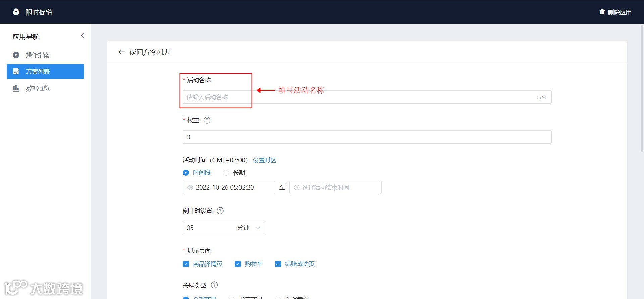Uncheck the 购物车 checkbox

[x=238, y=264]
